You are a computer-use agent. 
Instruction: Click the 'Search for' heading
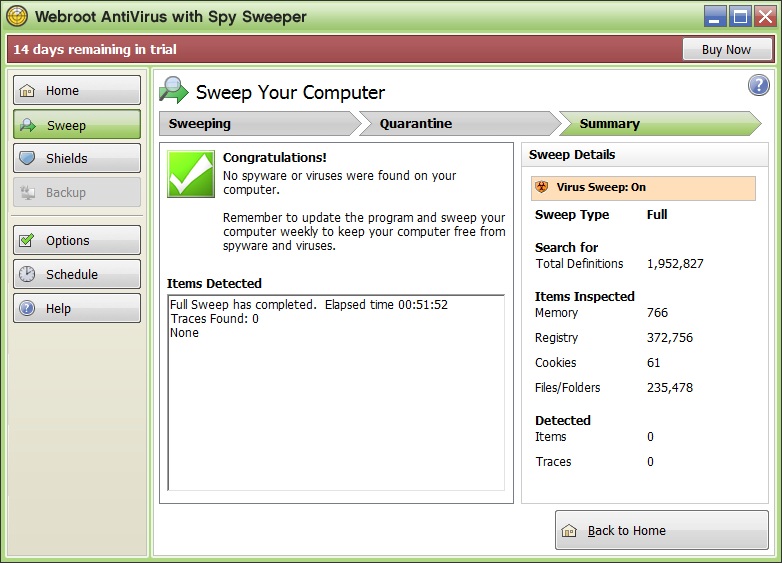[x=567, y=247]
